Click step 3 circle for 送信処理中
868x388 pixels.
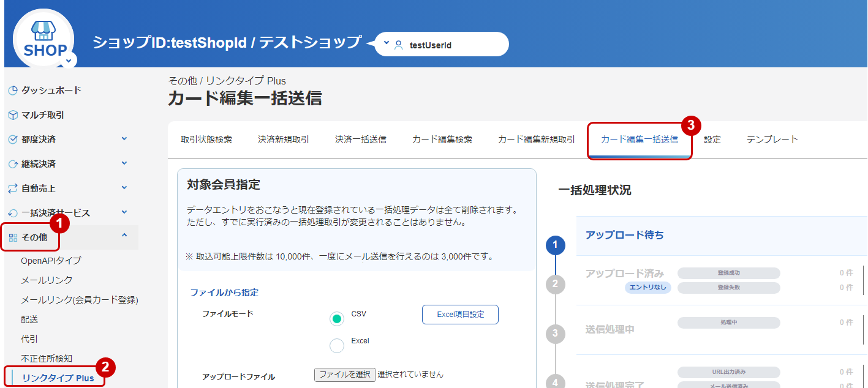(555, 334)
